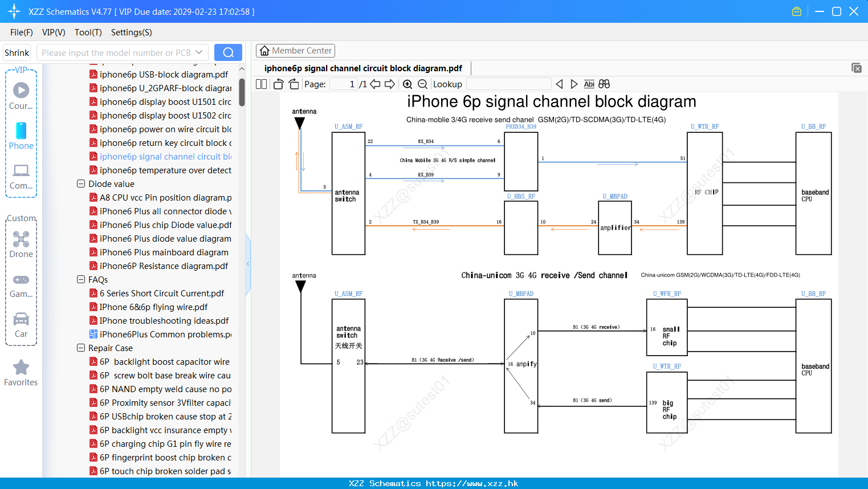Click the file tree scroll up arrow
The height and width of the screenshot is (489, 868).
242,69
